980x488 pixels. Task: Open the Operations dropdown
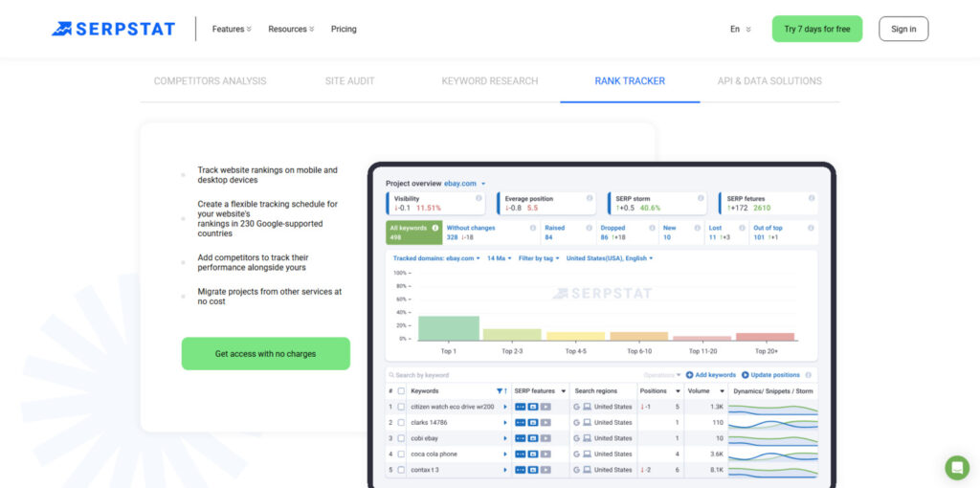point(662,375)
